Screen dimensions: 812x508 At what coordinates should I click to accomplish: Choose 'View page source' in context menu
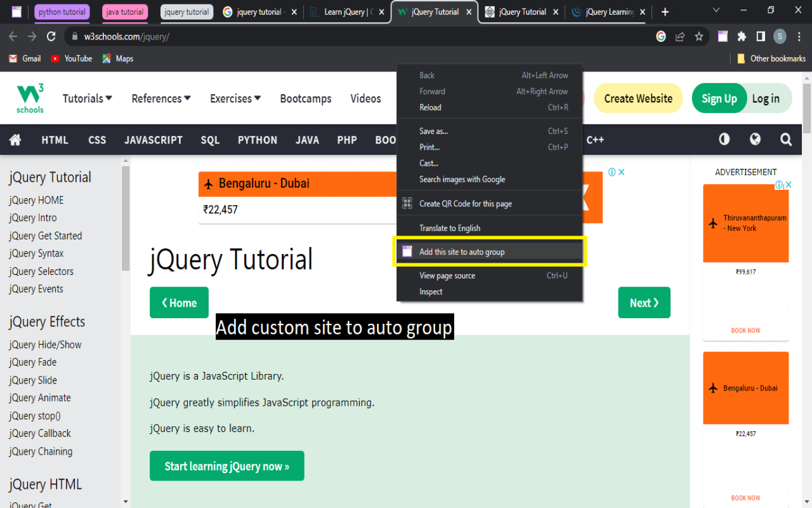(447, 276)
